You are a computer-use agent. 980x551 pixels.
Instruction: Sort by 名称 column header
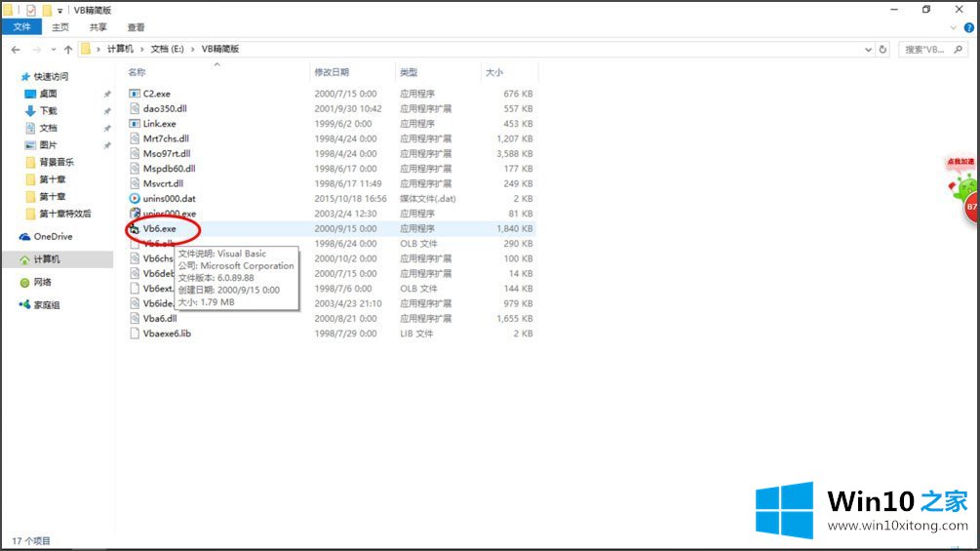tap(137, 72)
